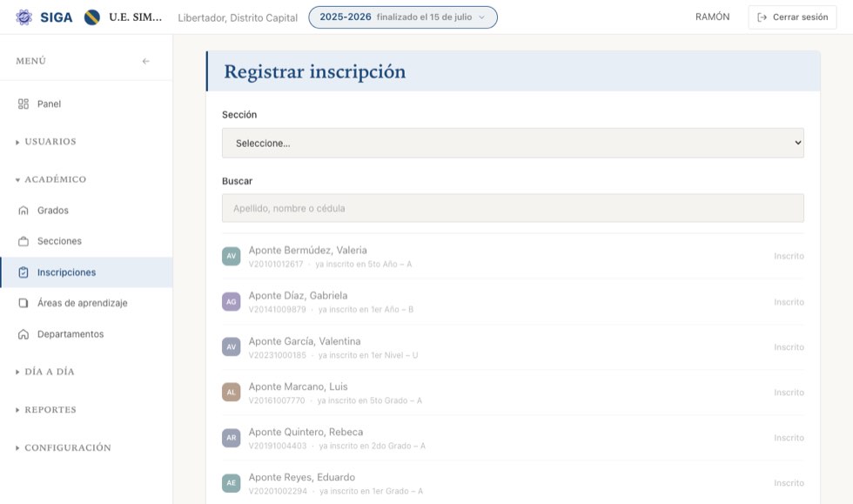Click the AR avatar of Rebeca Aponte Quintero
Image resolution: width=853 pixels, height=504 pixels.
(232, 438)
